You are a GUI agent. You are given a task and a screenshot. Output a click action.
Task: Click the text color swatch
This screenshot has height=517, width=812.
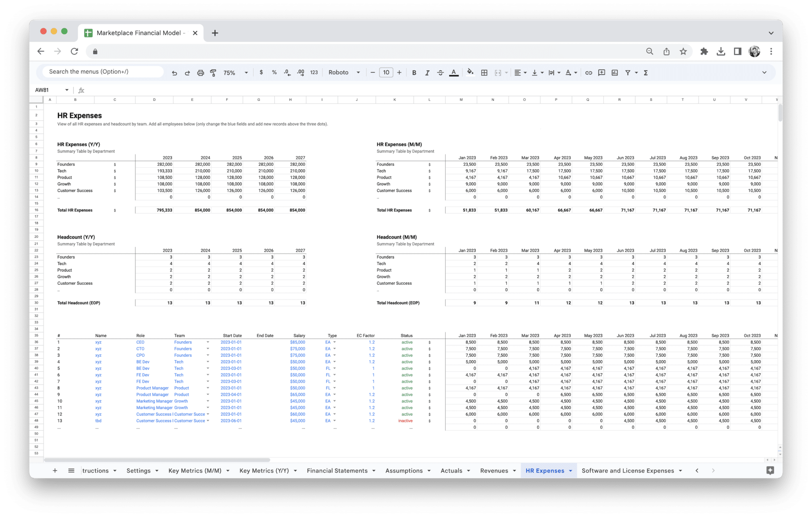(x=454, y=73)
